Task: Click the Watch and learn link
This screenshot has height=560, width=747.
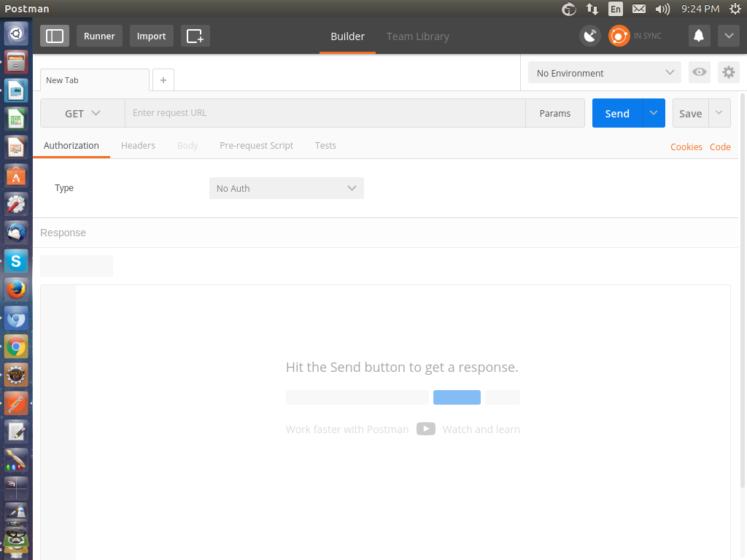Action: [x=481, y=429]
